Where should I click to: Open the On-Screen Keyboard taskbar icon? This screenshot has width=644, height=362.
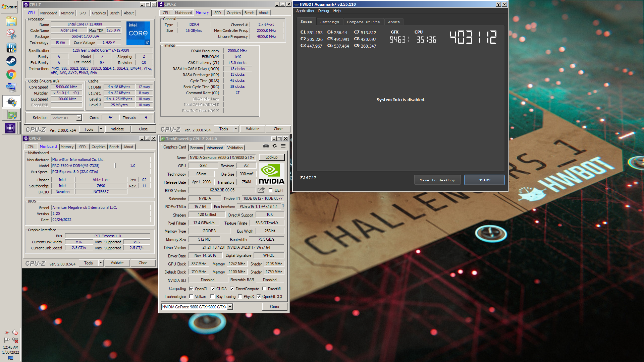[x=11, y=87]
